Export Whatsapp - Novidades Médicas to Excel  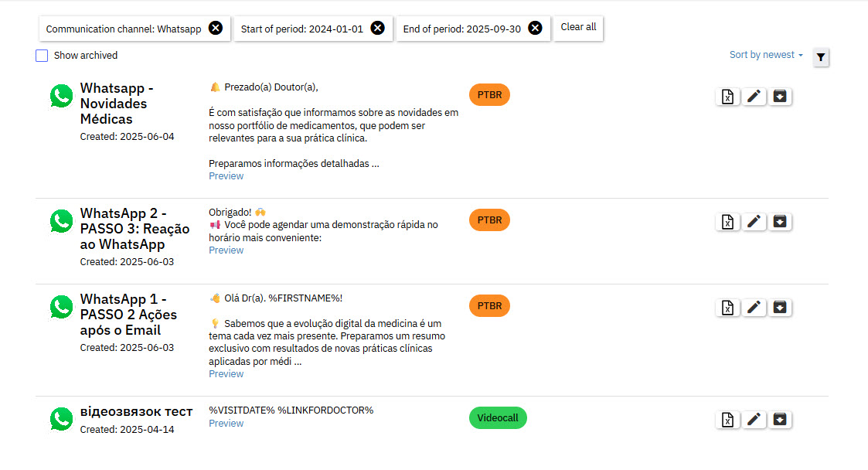coord(727,97)
